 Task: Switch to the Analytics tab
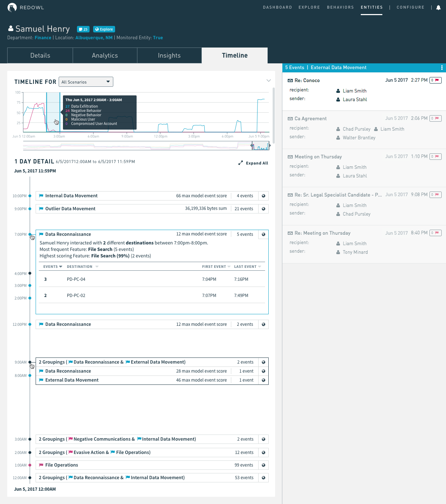point(105,55)
